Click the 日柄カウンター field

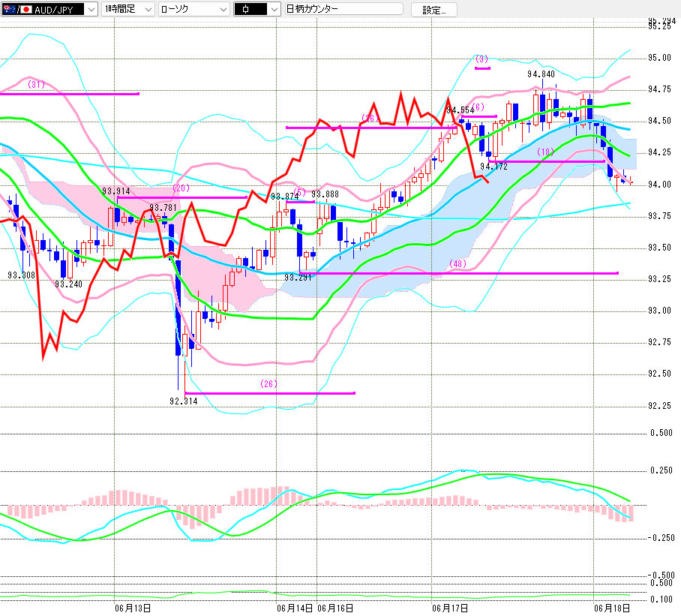344,9
